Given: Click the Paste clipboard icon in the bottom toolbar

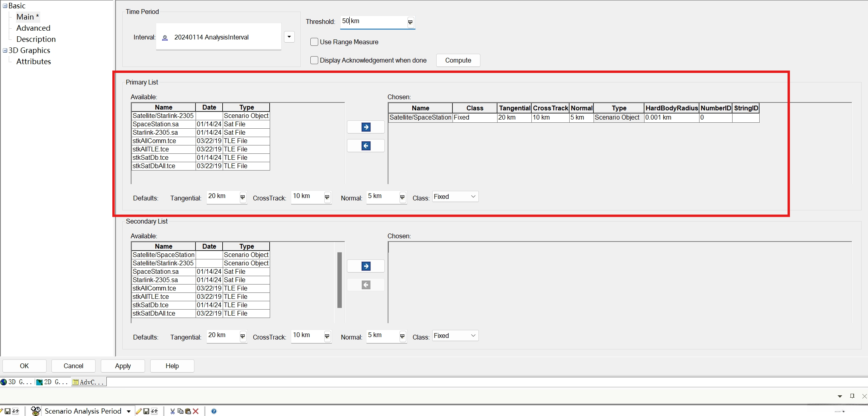Looking at the screenshot, I should (x=188, y=411).
